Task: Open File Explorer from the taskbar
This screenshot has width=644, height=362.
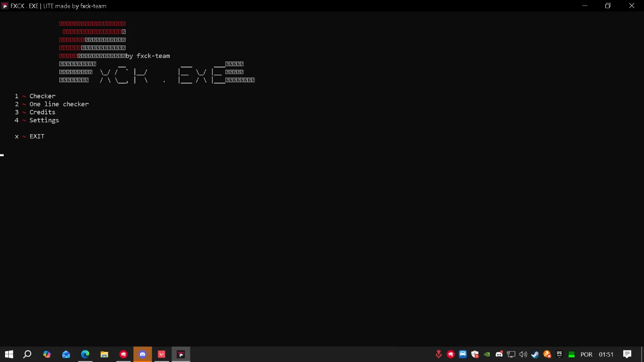Action: (104, 354)
